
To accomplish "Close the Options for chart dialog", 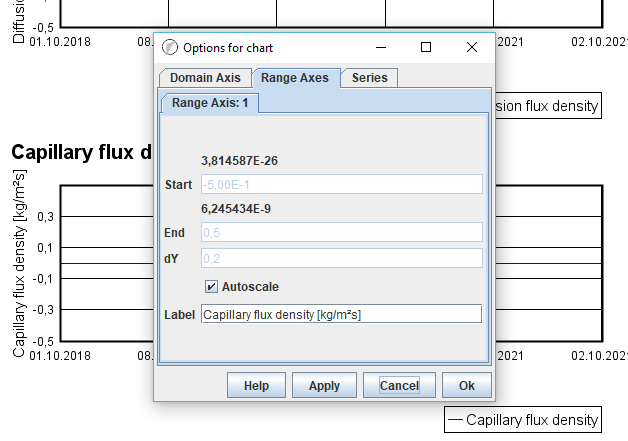I will (x=472, y=47).
